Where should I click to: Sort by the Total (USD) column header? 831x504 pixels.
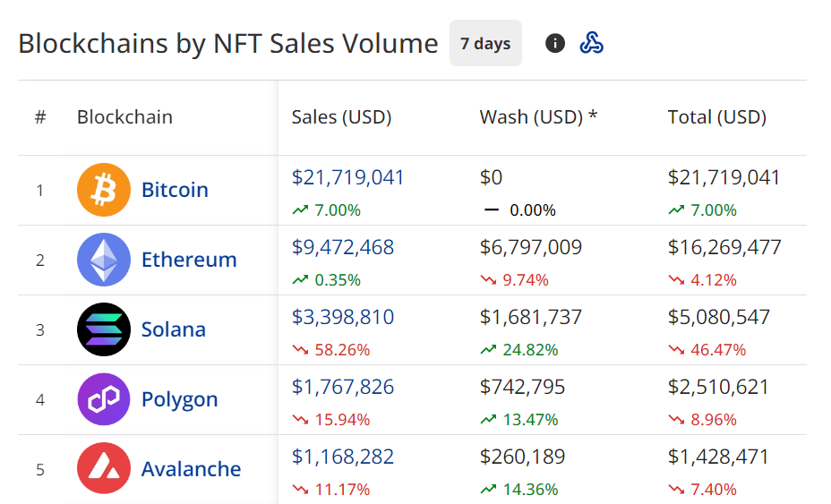716,117
